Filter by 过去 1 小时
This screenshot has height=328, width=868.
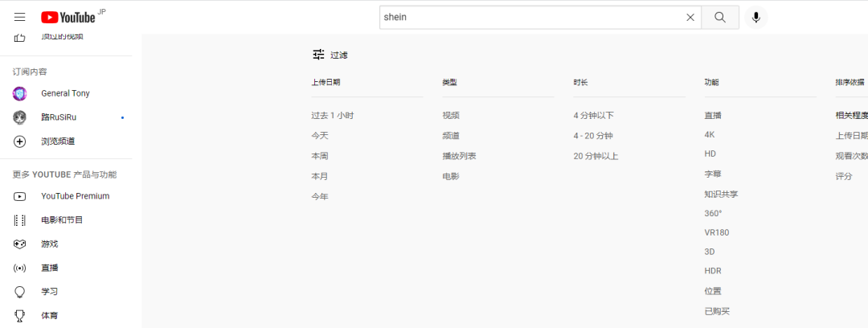point(332,116)
